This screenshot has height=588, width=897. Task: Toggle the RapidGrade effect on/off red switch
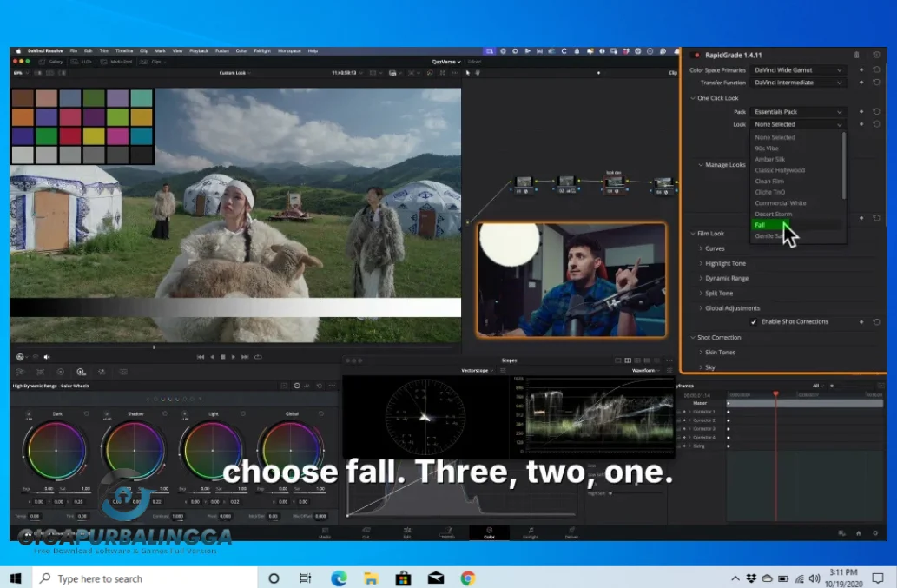click(696, 55)
